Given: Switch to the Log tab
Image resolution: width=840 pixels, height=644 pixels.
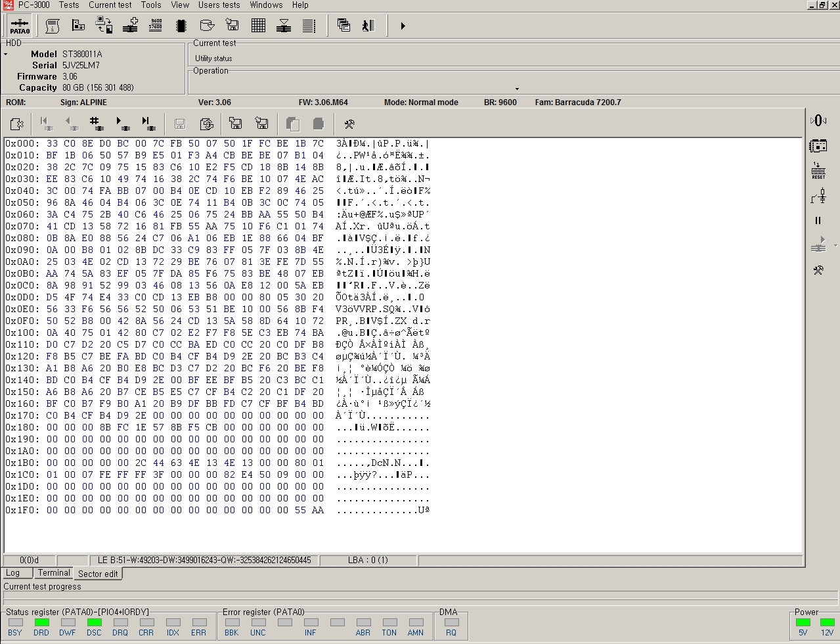Looking at the screenshot, I should [13, 573].
